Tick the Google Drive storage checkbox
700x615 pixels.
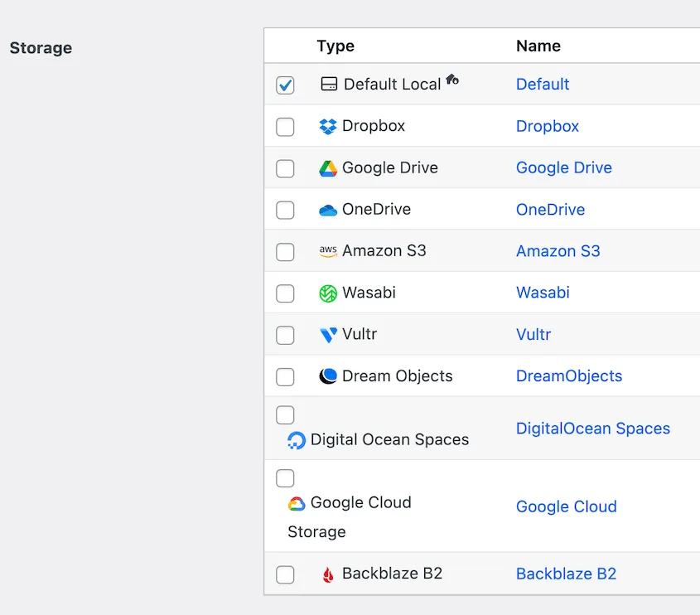point(285,168)
